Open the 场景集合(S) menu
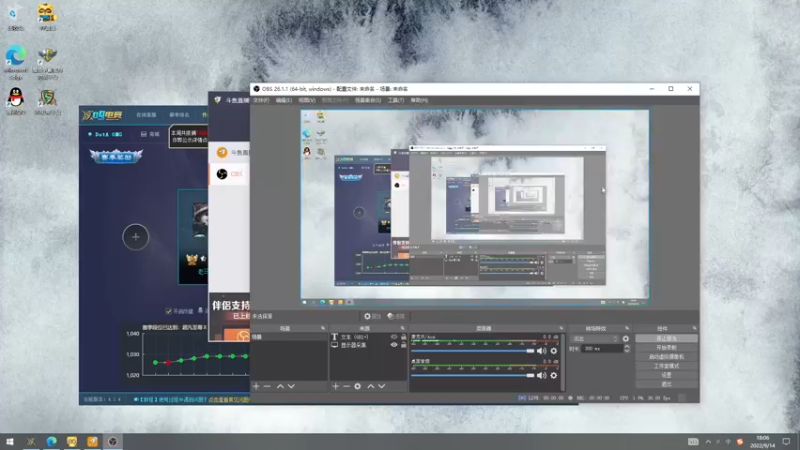The image size is (800, 450). 368,100
